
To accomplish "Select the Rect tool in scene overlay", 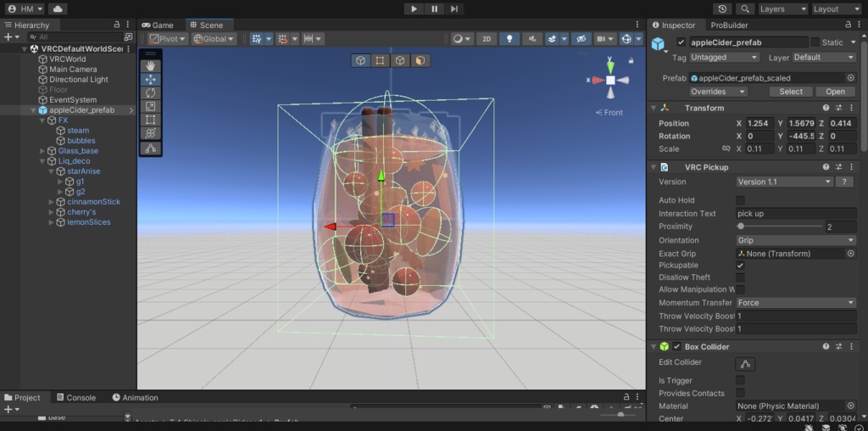I will pyautogui.click(x=150, y=120).
